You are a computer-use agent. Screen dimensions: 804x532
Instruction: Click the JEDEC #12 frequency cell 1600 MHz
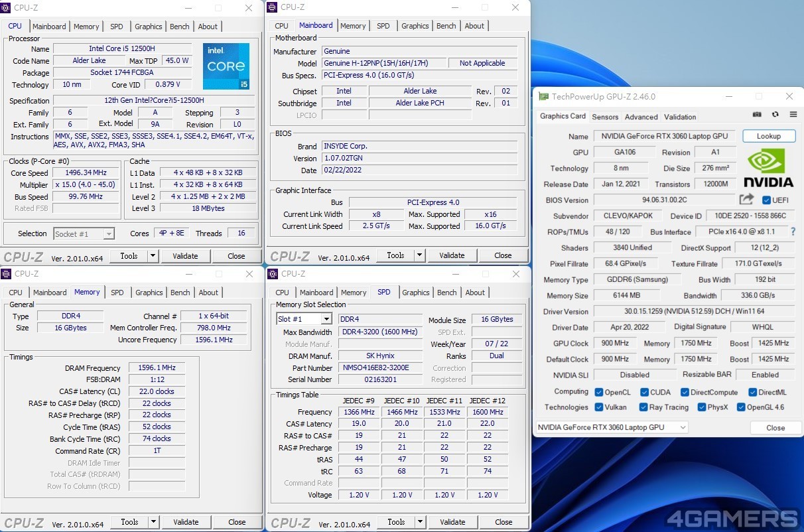pyautogui.click(x=488, y=412)
